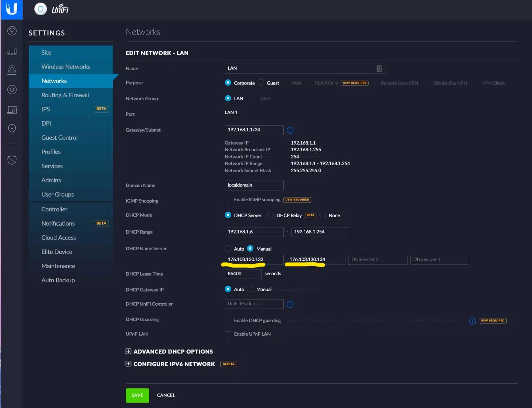
Task: Open Site settings
Action: tap(71, 53)
